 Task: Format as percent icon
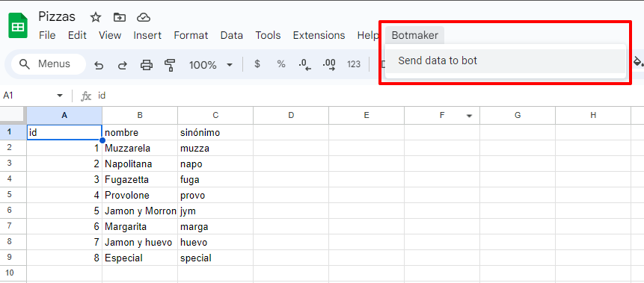pos(281,64)
